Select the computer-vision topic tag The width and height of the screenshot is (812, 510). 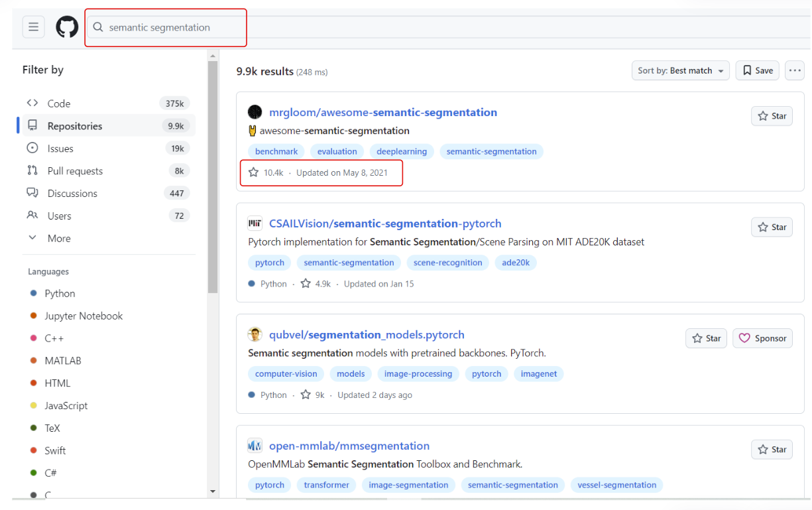[x=286, y=374]
